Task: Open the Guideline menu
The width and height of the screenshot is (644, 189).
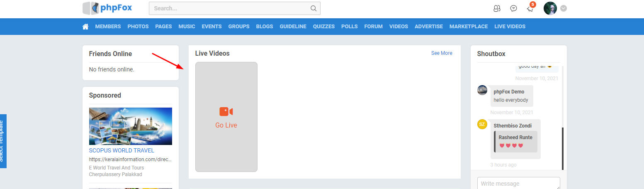Action: click(293, 27)
